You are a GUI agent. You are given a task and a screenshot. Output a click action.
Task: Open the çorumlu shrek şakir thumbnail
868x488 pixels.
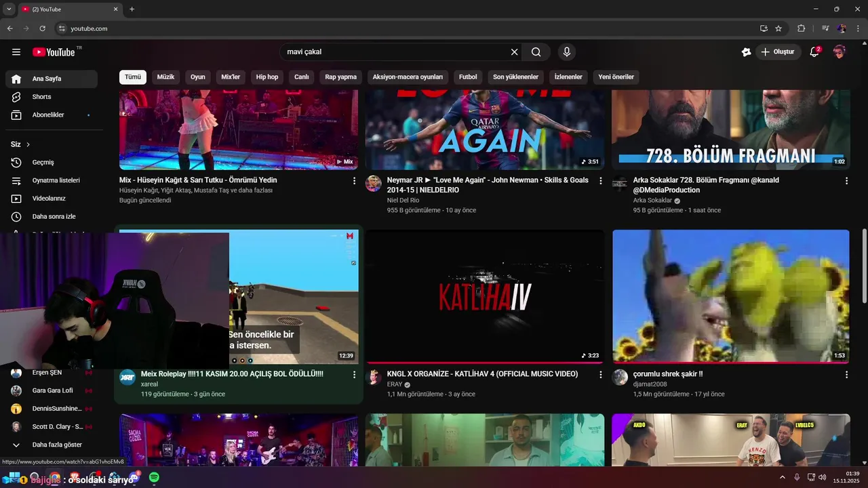coord(731,296)
